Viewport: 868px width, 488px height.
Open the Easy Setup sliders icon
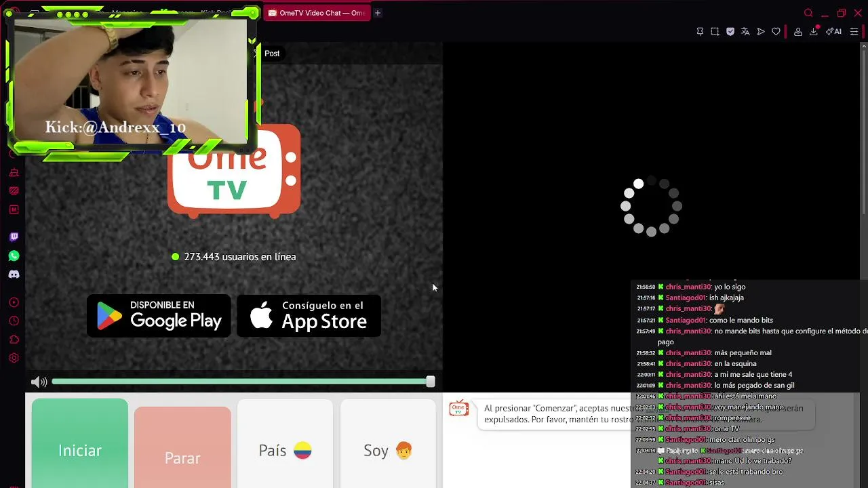[854, 31]
